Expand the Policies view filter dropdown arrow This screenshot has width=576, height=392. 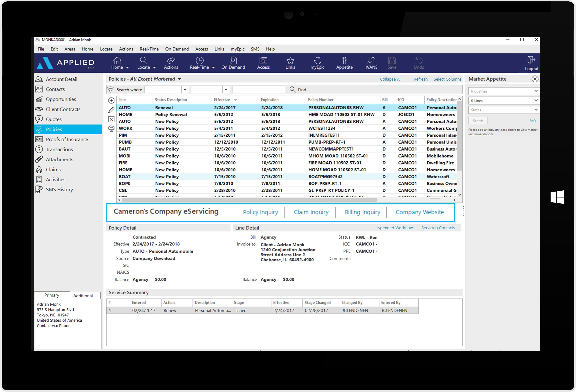coord(179,79)
